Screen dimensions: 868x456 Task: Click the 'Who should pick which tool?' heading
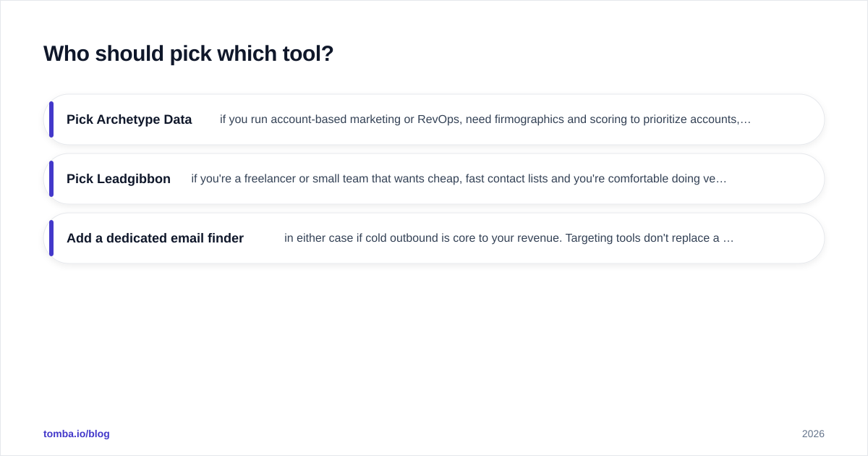188,54
